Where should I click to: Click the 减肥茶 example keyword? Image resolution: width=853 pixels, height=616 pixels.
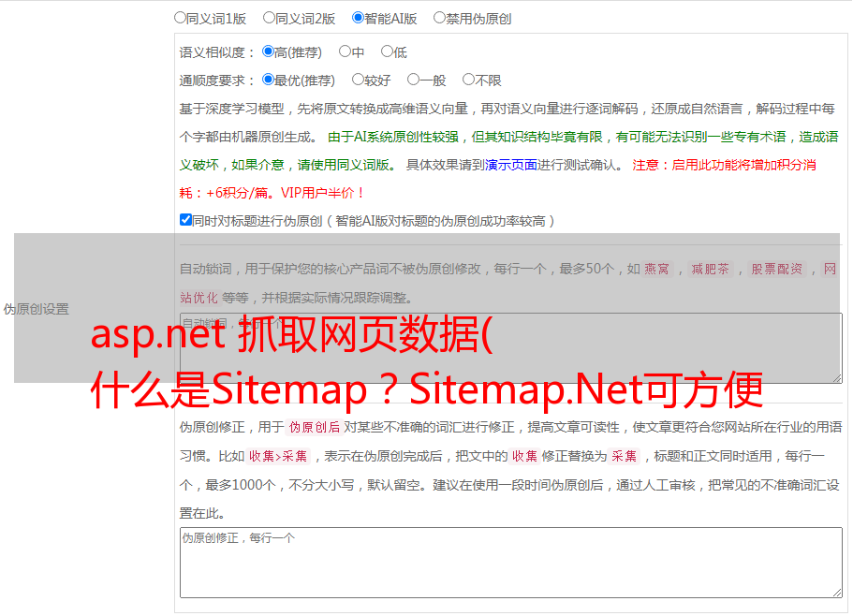[711, 269]
